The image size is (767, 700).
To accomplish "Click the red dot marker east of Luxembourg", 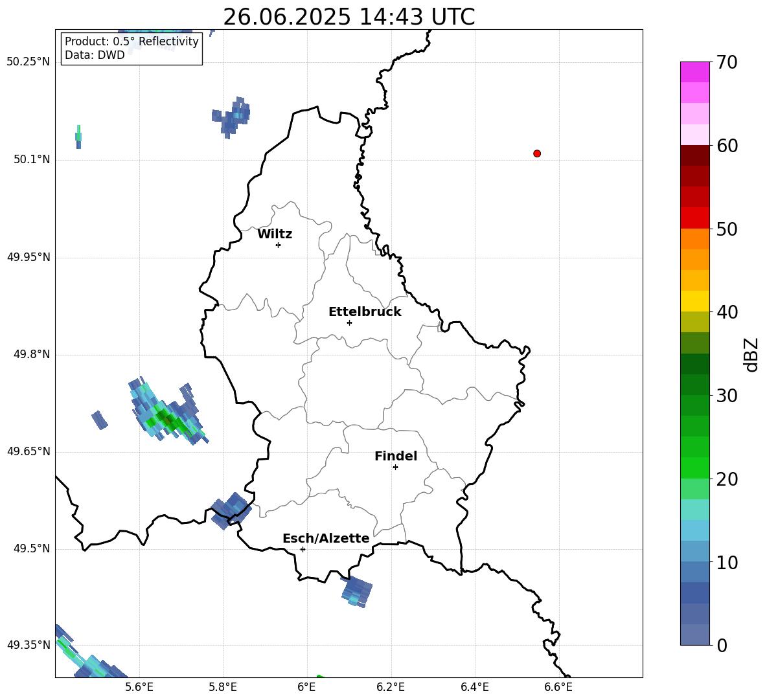I will 537,153.
